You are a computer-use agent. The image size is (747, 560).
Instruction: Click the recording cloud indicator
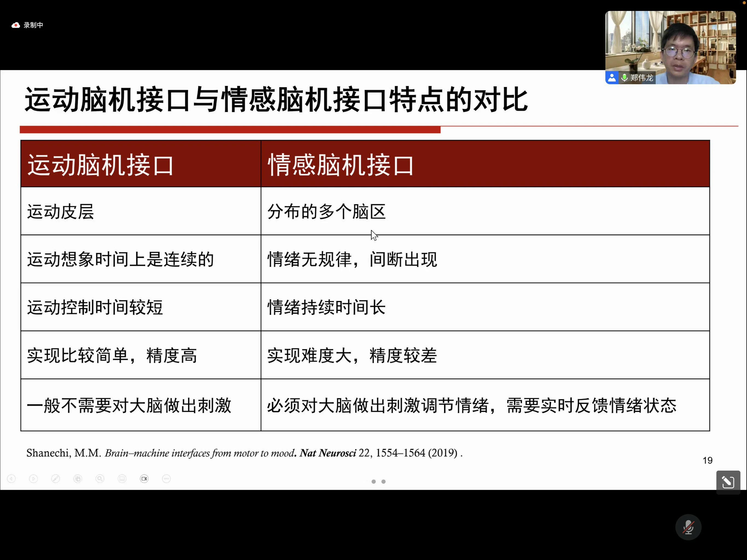coord(16,25)
